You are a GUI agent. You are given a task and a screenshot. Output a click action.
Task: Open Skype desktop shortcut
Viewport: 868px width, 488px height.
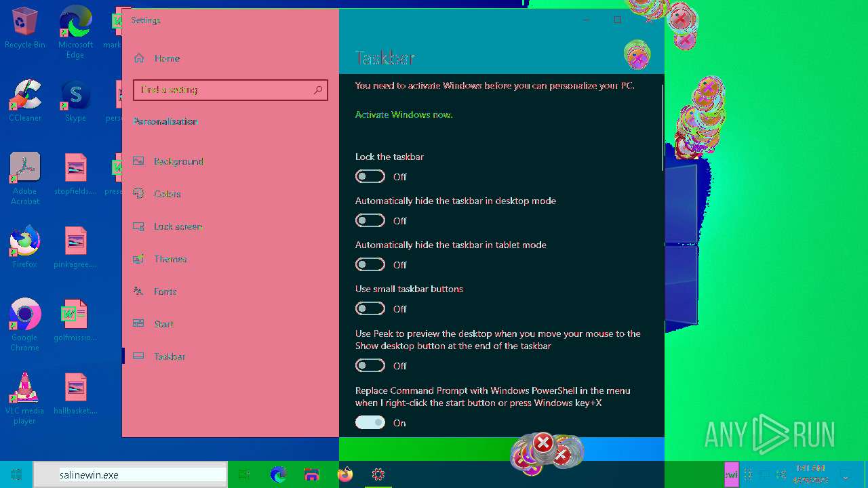tap(75, 100)
